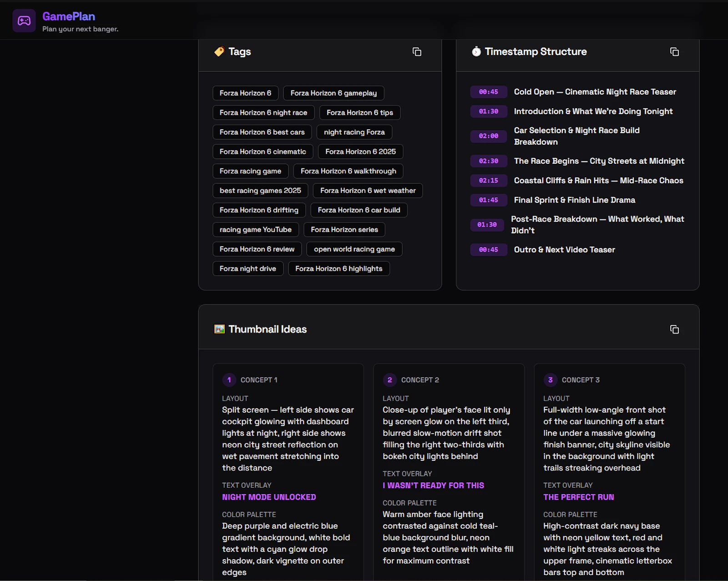Click the 'Forza Horizon series' tag
This screenshot has width=728, height=581.
click(x=344, y=230)
